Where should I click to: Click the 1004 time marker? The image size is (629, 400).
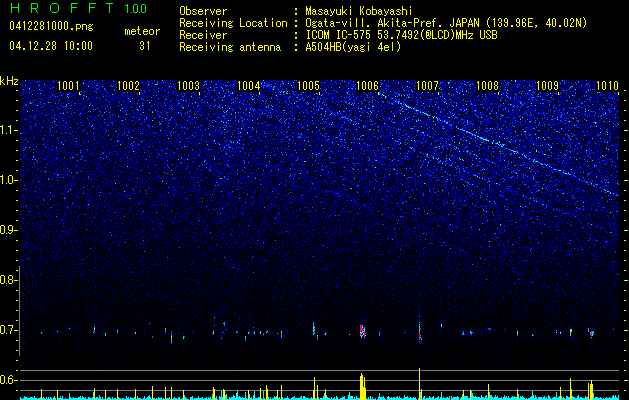coord(248,86)
